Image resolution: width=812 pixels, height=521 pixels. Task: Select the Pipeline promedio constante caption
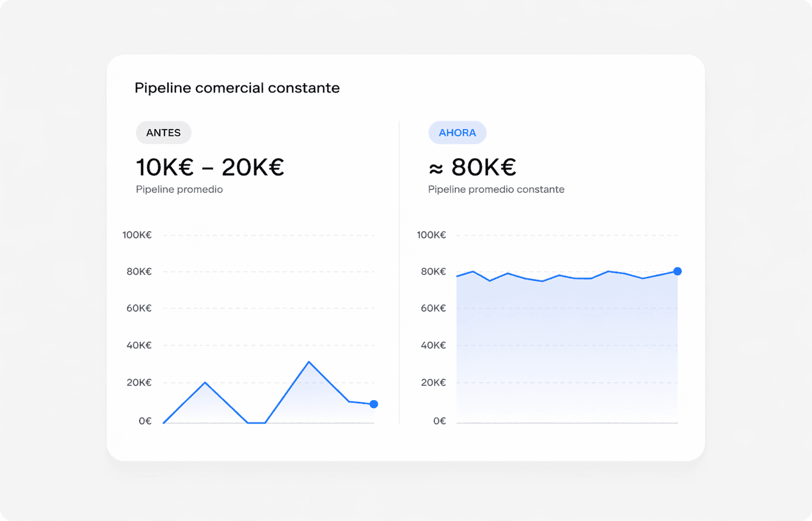coord(496,189)
